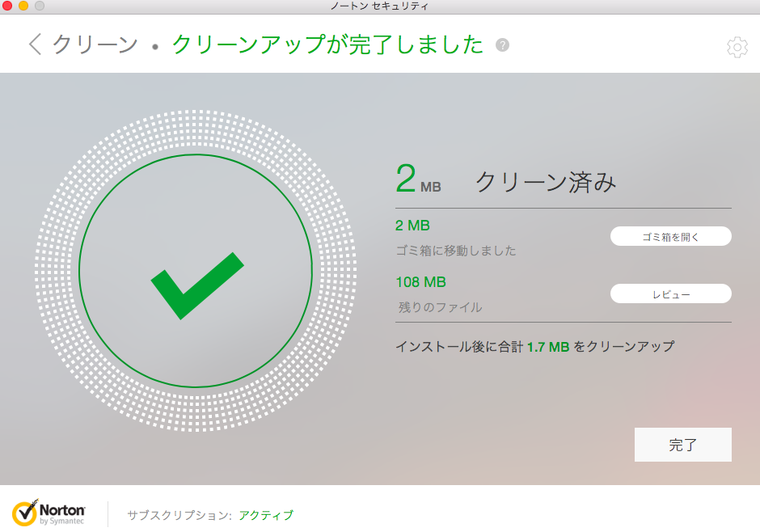Click the クリーン済み summary label

pyautogui.click(x=546, y=182)
